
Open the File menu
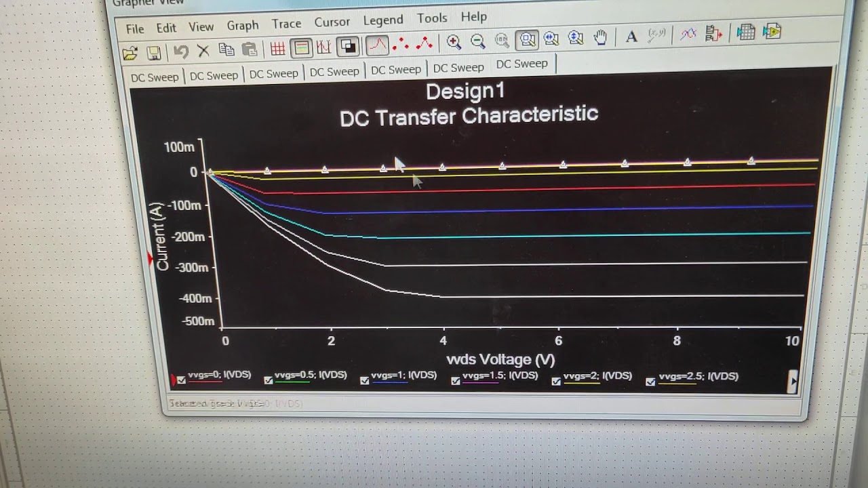pyautogui.click(x=135, y=28)
